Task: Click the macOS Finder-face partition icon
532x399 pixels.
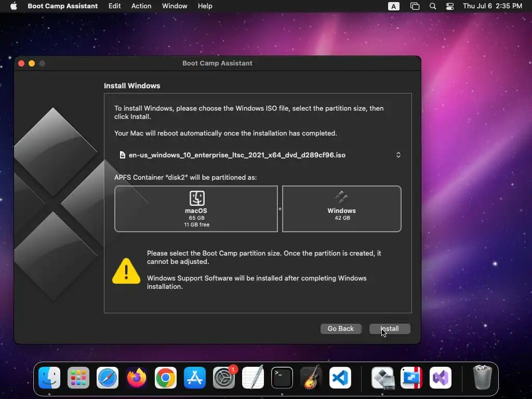Action: point(197,198)
